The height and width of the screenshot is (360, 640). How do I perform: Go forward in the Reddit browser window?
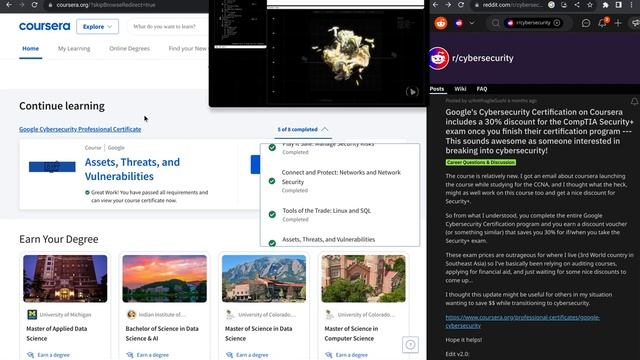tap(448, 5)
